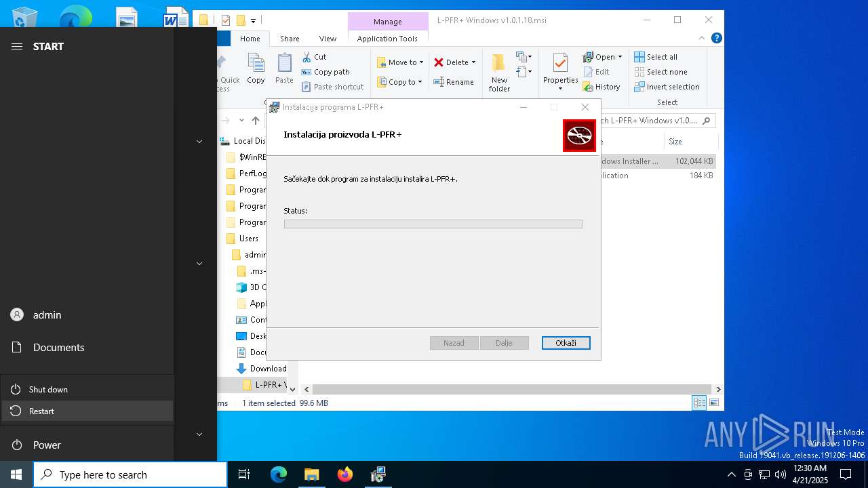The width and height of the screenshot is (868, 488).
Task: Click the network icon in system tray
Action: (x=764, y=474)
